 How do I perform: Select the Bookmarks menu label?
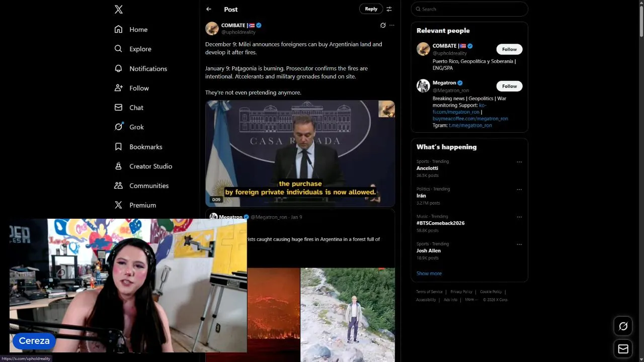point(145,147)
